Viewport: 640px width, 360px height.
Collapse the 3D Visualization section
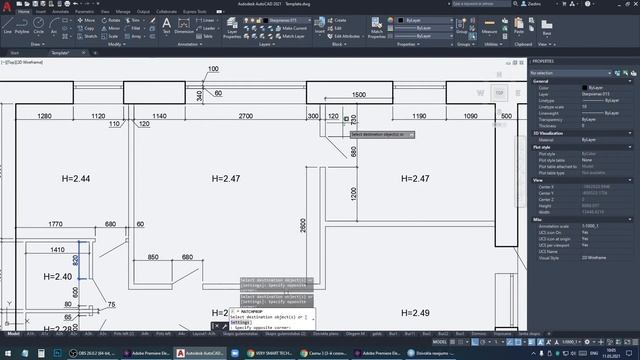point(630,133)
